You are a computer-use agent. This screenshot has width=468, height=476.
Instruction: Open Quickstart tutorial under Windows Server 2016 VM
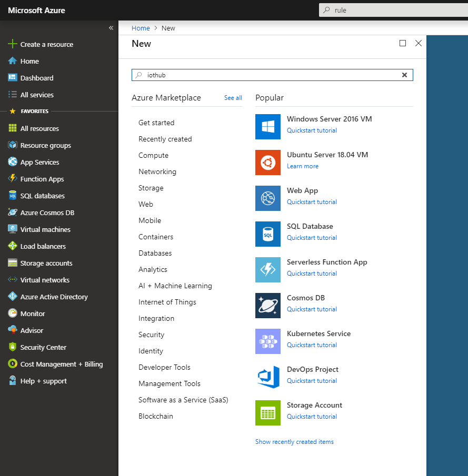point(312,130)
